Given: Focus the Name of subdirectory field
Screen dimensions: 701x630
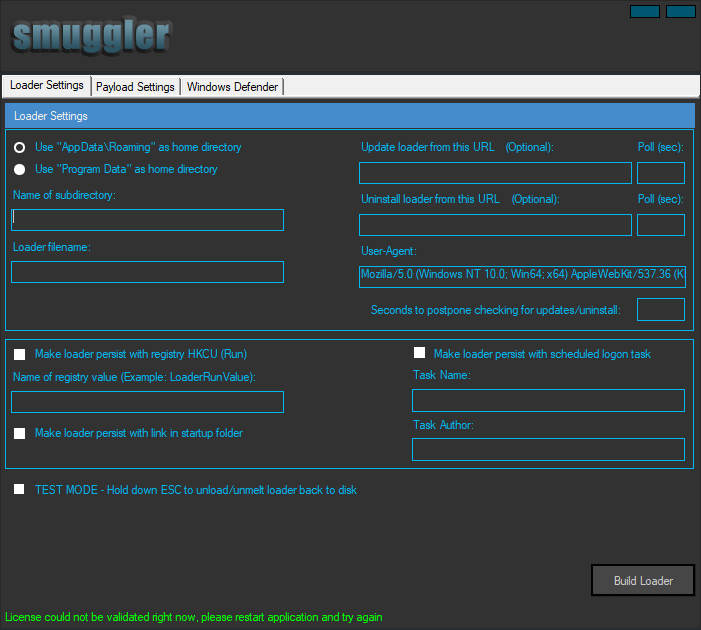Looking at the screenshot, I should pos(148,220).
